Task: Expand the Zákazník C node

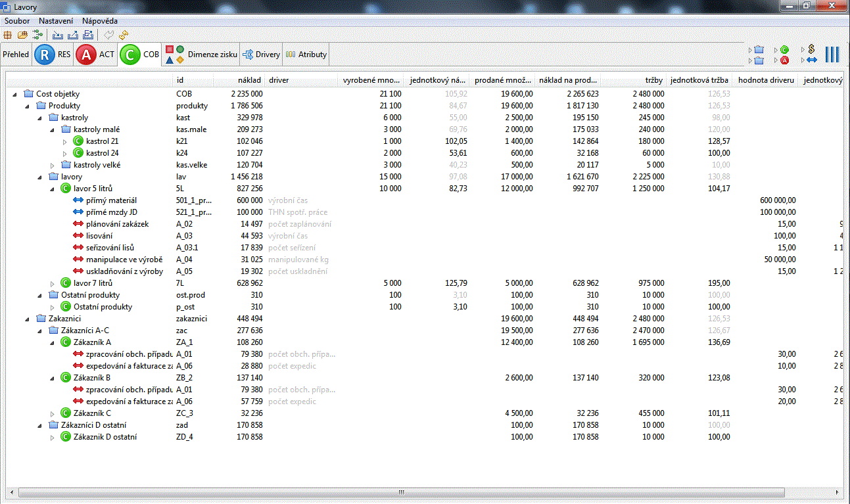Action: (53, 413)
